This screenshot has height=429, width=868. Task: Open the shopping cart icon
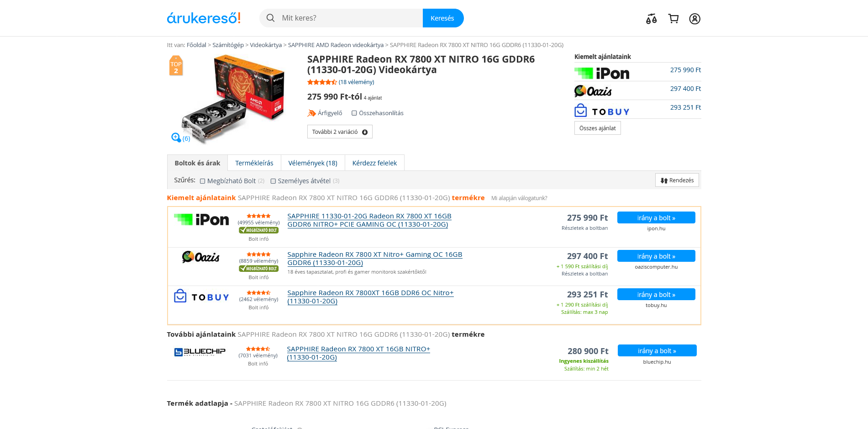tap(673, 19)
